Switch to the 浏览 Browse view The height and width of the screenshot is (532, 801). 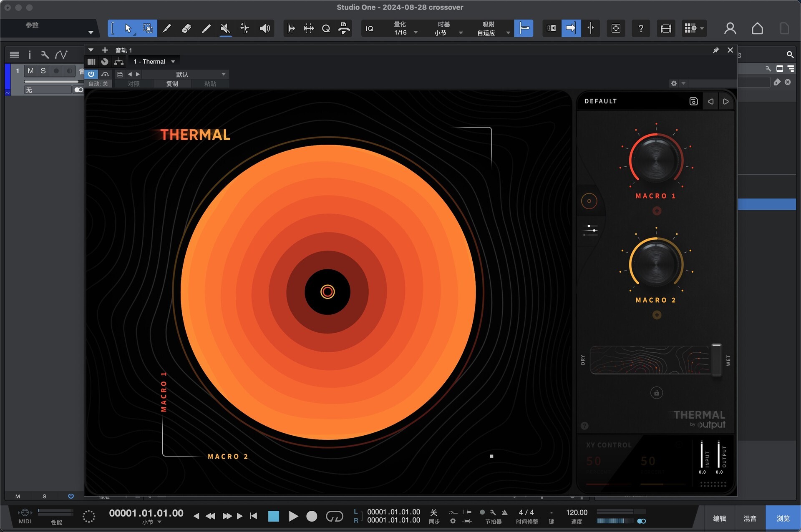tap(783, 518)
